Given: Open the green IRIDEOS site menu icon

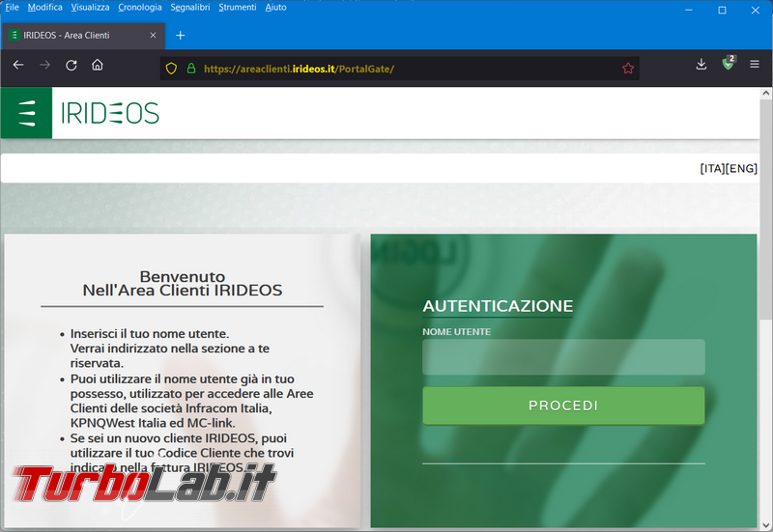Looking at the screenshot, I should point(27,113).
